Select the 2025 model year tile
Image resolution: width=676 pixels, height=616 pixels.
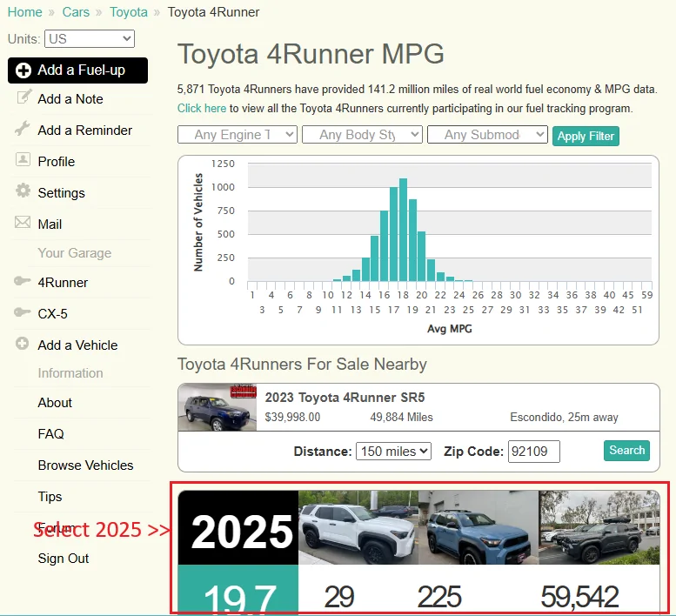[238, 527]
